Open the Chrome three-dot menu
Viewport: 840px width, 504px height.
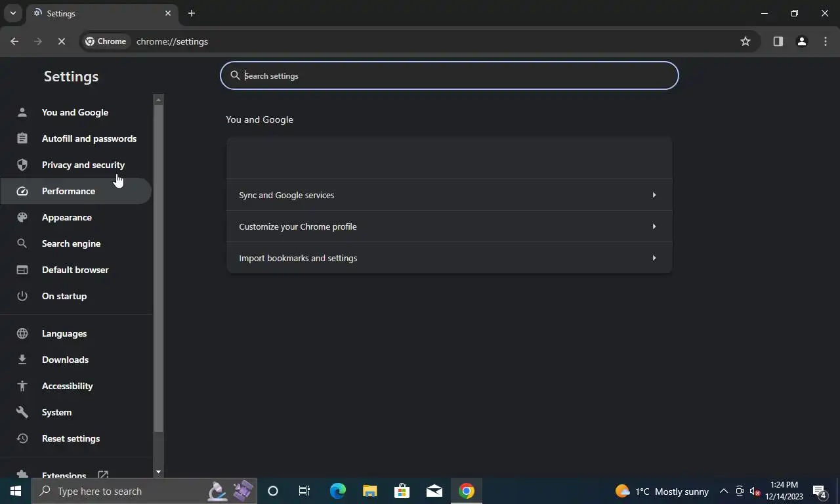[826, 41]
